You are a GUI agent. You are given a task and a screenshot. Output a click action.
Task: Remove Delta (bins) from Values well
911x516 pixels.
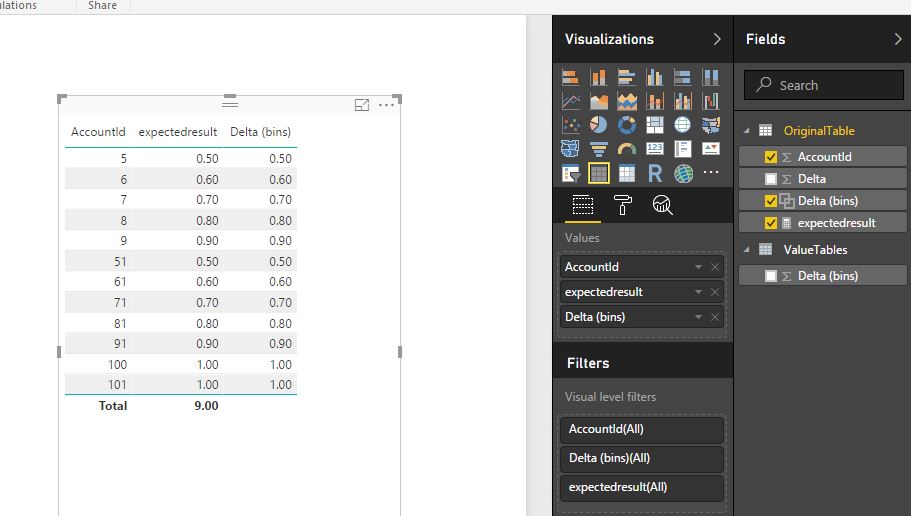coord(715,317)
